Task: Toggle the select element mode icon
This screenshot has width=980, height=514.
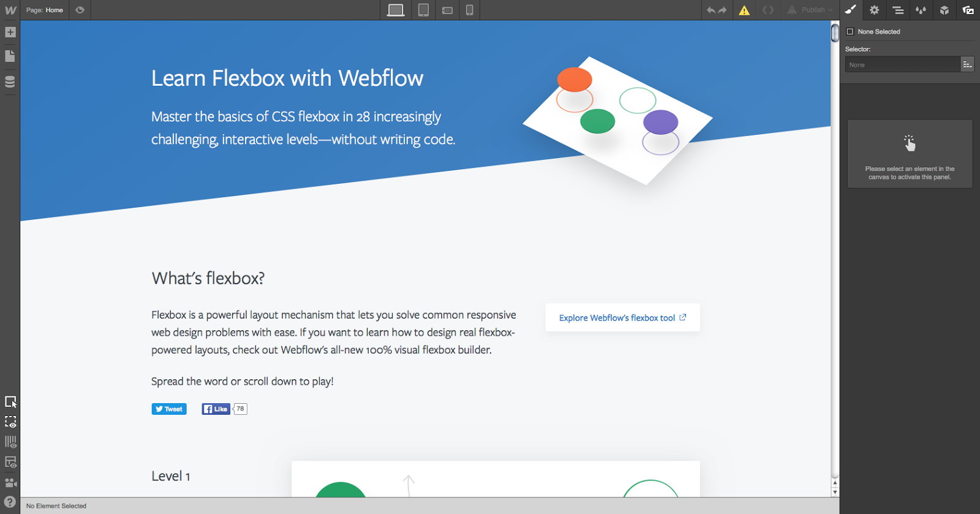Action: (x=10, y=402)
